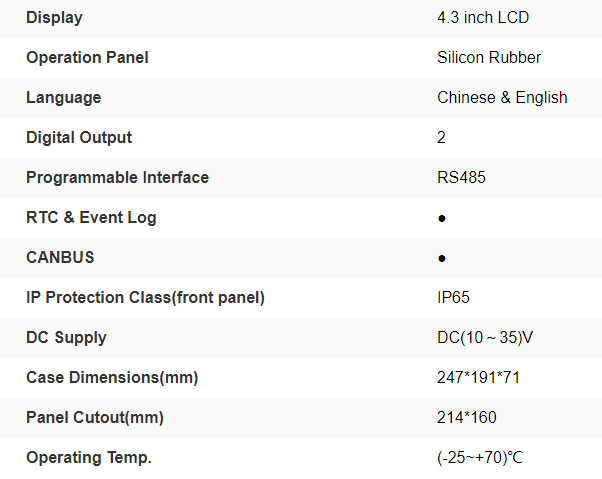Click the Language row label
Image resolution: width=602 pixels, height=479 pixels.
click(x=63, y=97)
